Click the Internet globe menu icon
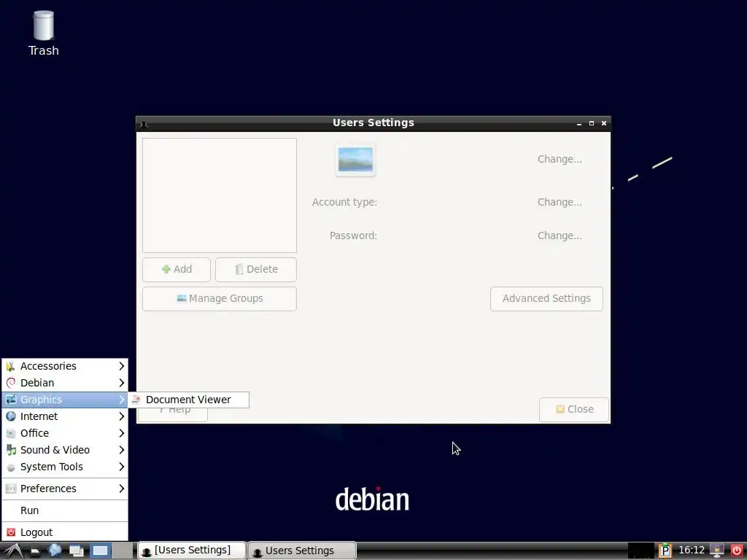 [10, 416]
